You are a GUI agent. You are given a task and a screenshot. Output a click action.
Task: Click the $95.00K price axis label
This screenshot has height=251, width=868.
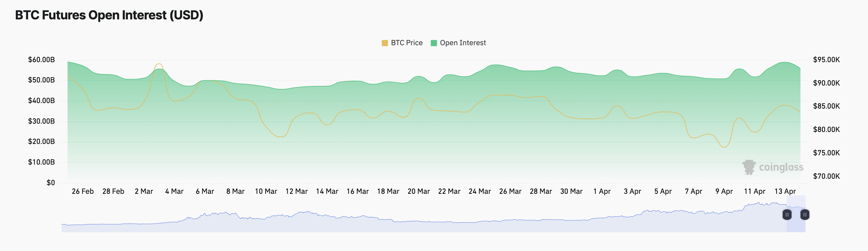[x=826, y=60]
